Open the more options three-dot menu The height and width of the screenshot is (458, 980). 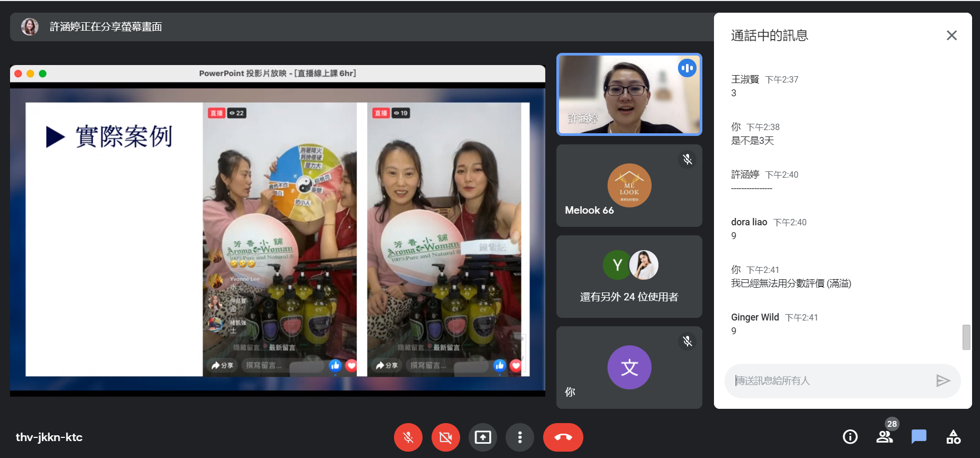[520, 437]
